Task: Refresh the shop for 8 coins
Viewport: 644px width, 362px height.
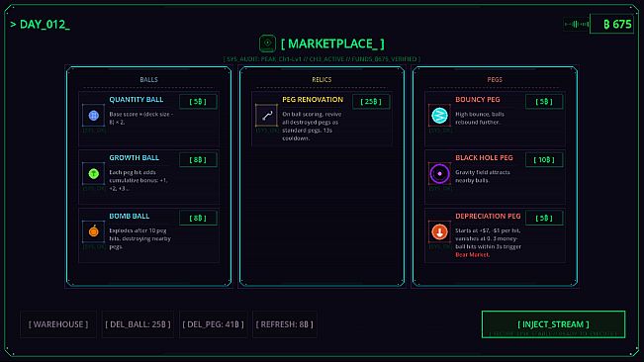Action: pyautogui.click(x=285, y=324)
